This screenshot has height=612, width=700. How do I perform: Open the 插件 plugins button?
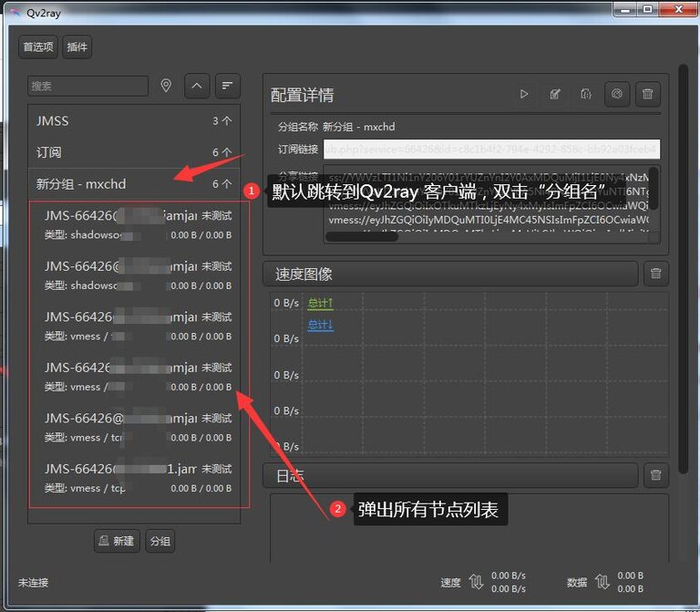click(77, 47)
